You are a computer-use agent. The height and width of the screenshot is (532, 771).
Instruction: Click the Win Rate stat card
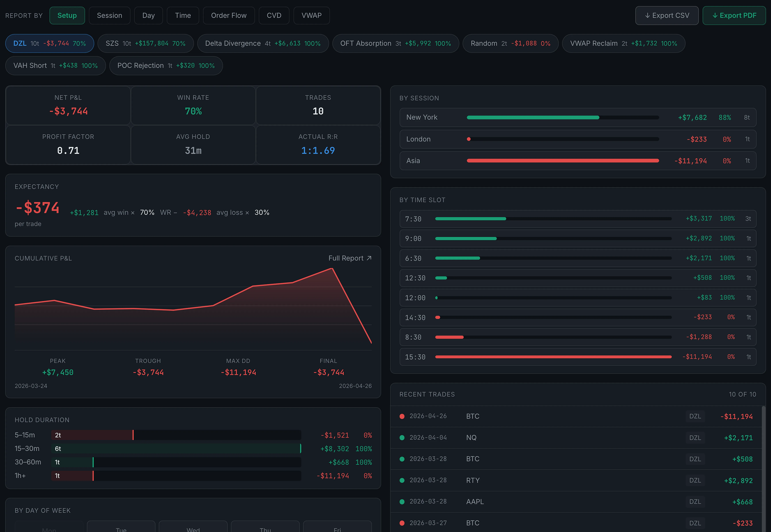(193, 106)
